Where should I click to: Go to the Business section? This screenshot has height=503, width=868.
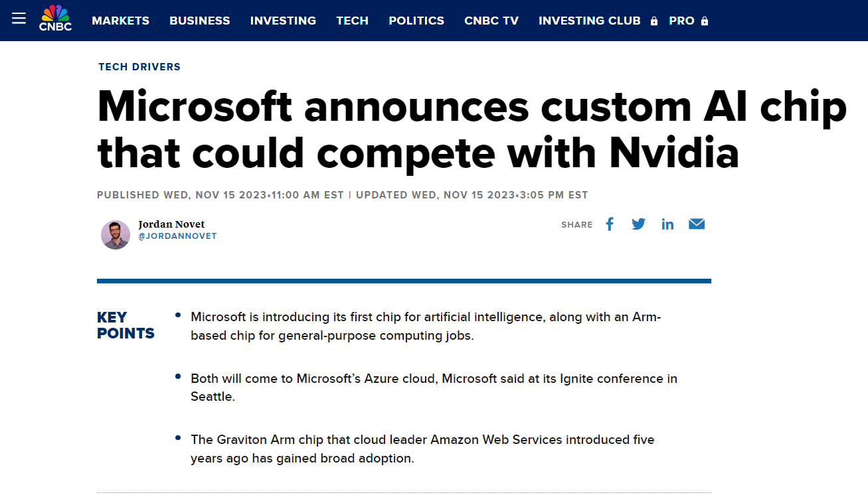coord(199,21)
